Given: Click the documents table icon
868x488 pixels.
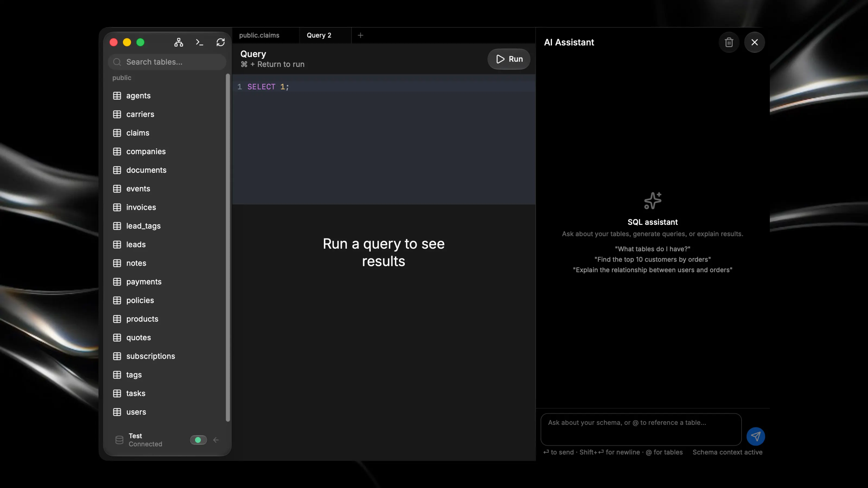Looking at the screenshot, I should 117,170.
